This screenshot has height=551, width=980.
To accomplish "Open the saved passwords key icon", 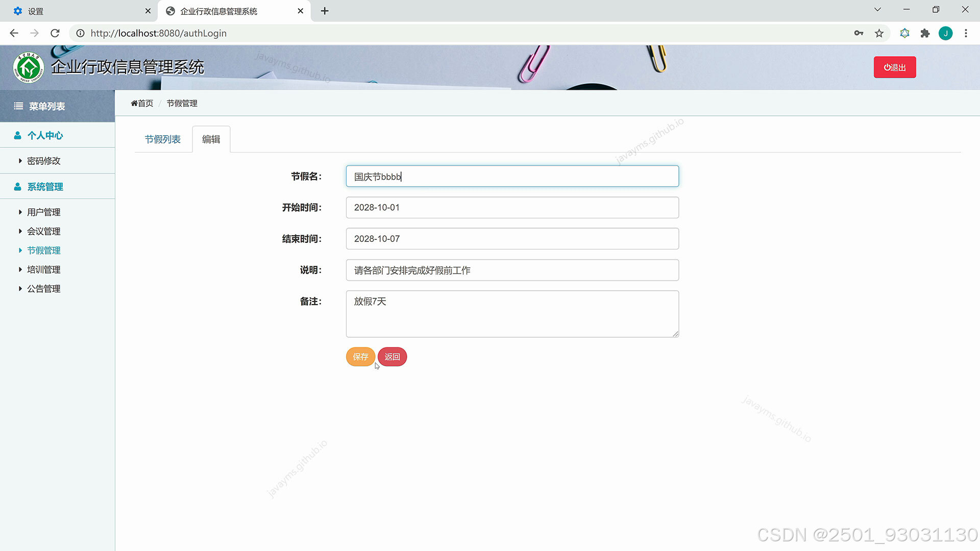I will pos(859,33).
